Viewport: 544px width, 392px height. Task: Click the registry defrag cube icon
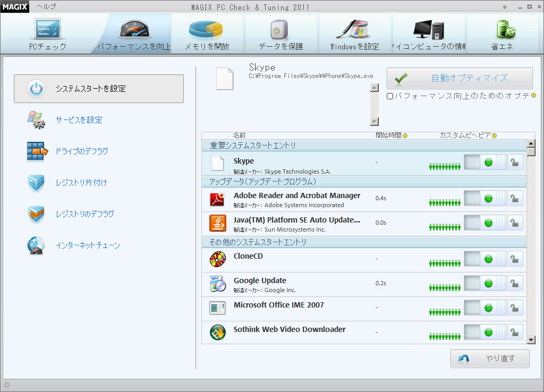tap(36, 214)
